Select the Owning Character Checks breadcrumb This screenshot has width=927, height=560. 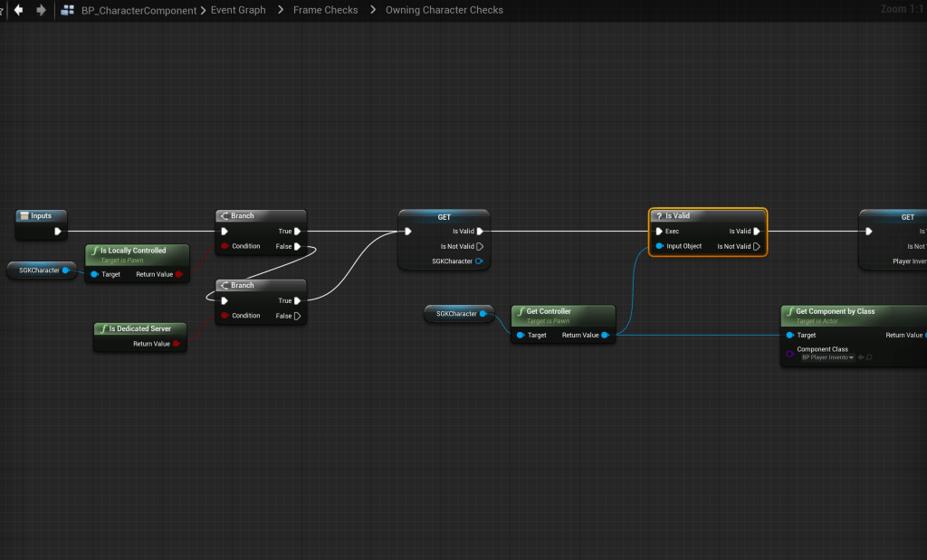pos(444,10)
